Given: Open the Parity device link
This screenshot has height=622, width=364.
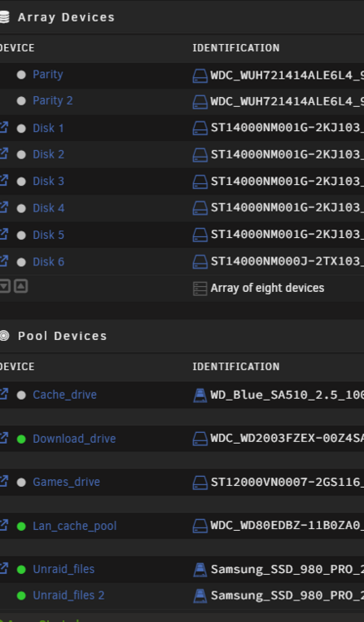Looking at the screenshot, I should click(x=47, y=75).
